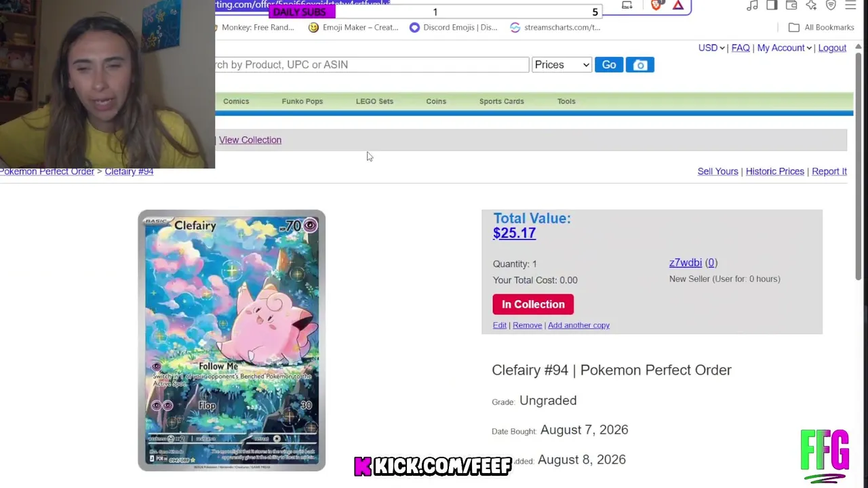Open Discord Emojis bookmark
Viewport: 868px width, 488px height.
tap(453, 28)
